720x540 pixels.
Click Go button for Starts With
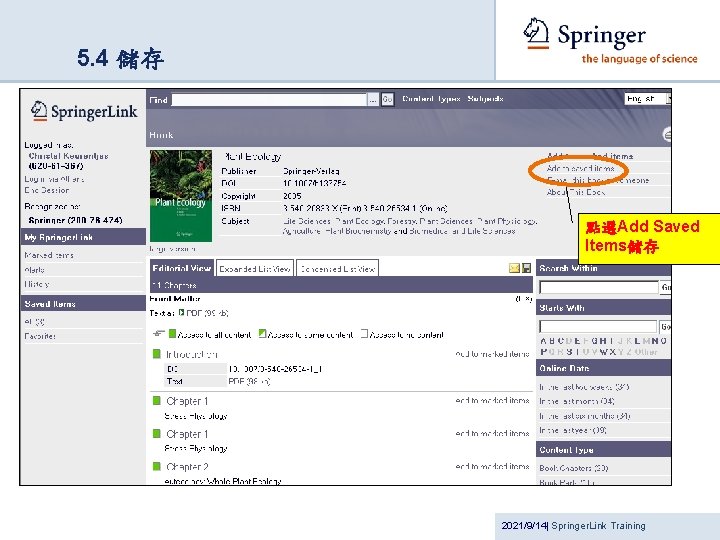pyautogui.click(x=665, y=326)
